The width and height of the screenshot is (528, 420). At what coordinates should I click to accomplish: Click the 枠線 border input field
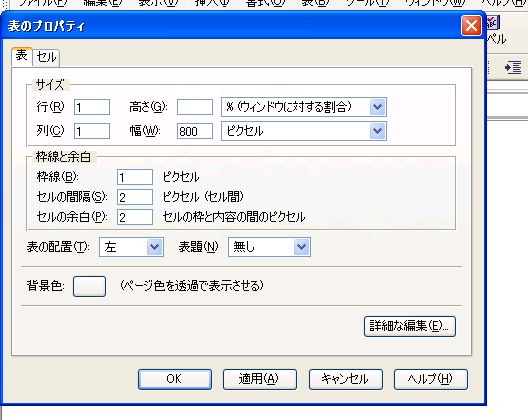(x=135, y=177)
